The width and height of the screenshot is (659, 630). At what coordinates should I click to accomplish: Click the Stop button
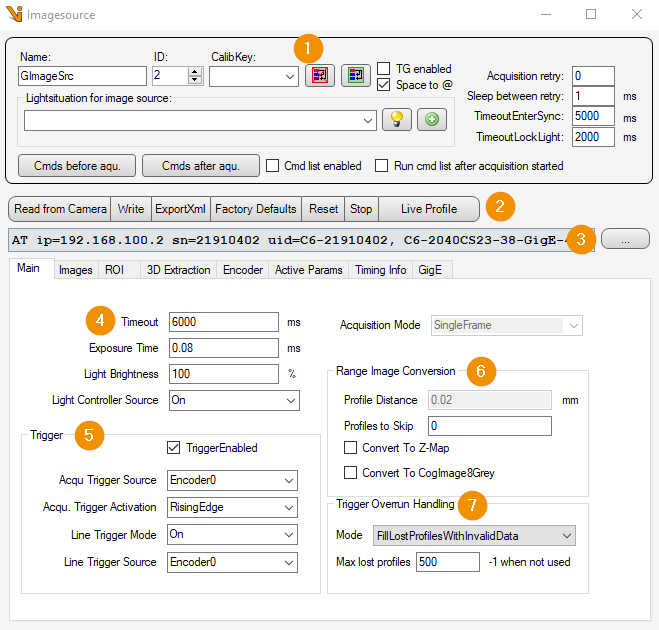361,209
